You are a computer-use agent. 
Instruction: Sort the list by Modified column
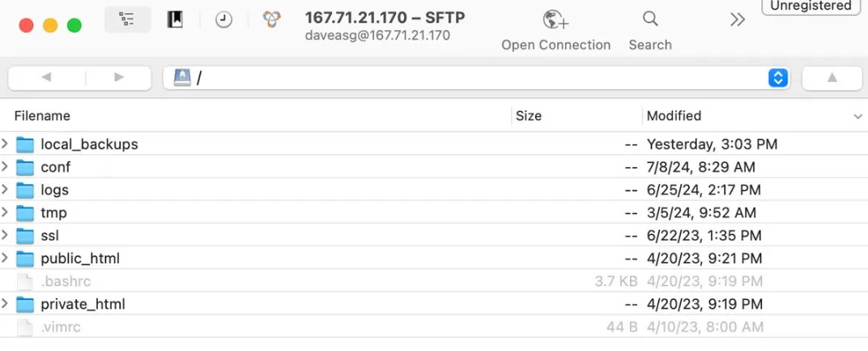coord(674,116)
